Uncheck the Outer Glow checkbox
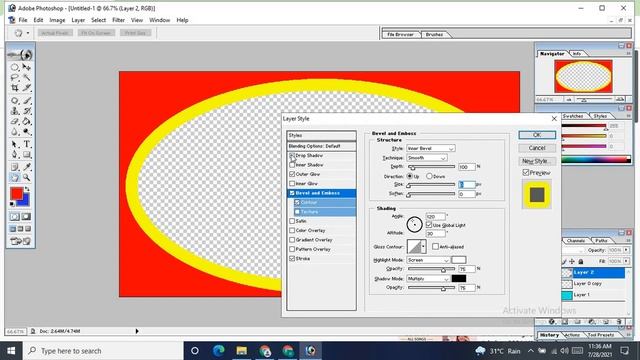640x360 pixels. click(x=292, y=174)
